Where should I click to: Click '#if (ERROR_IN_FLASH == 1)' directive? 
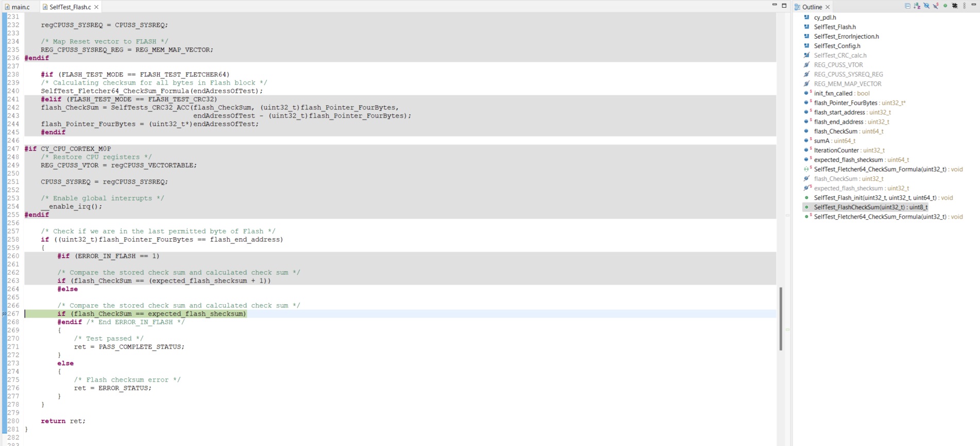[x=109, y=256]
